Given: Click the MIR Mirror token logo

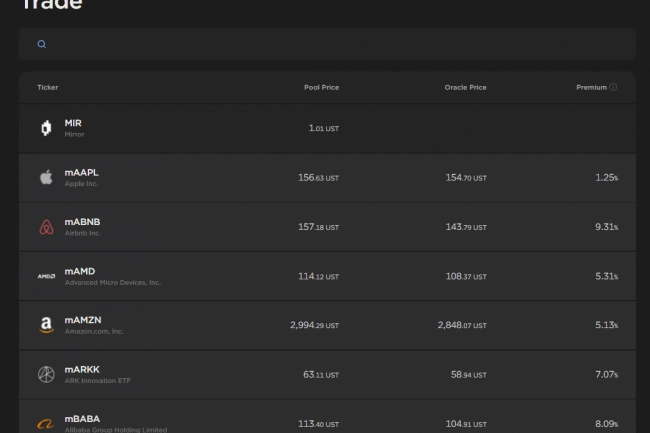Looking at the screenshot, I should [46, 128].
